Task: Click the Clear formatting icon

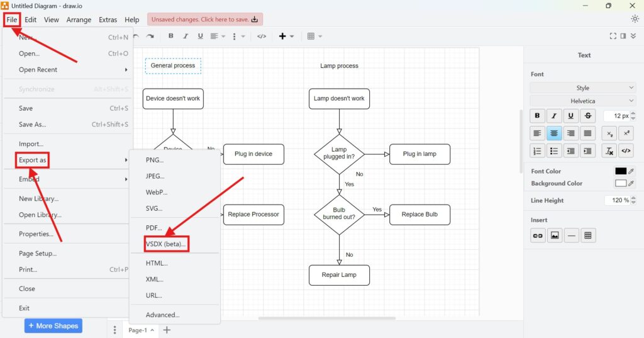Action: coord(609,150)
